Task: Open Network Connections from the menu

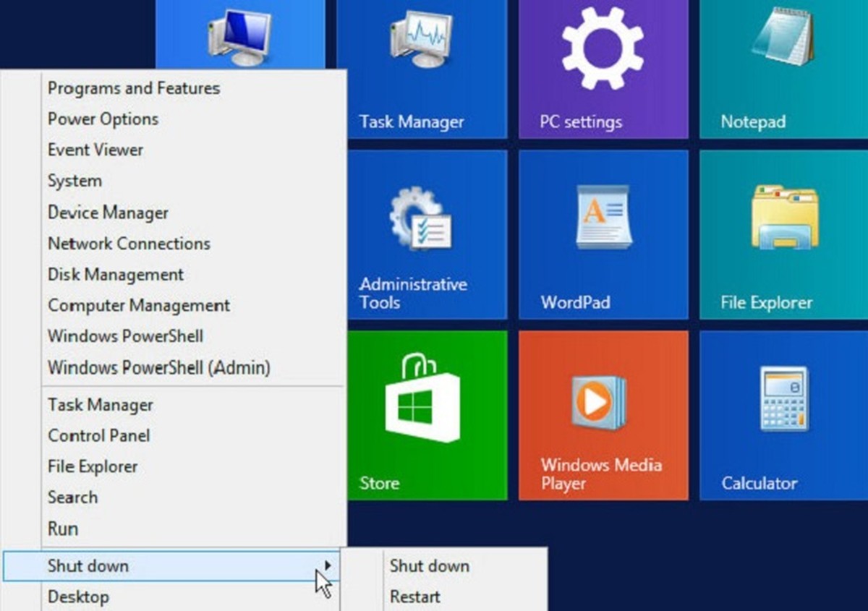Action: tap(129, 244)
